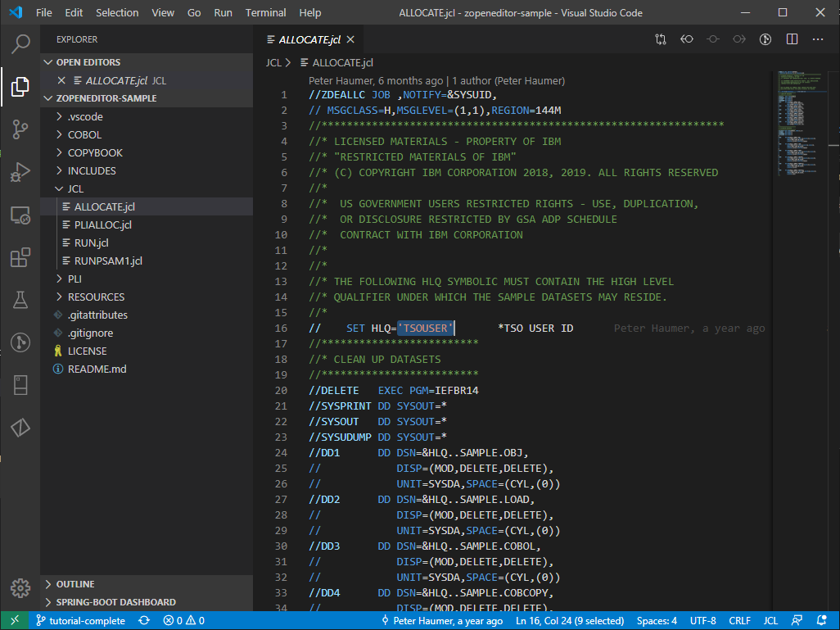Open the Search view in activity bar
This screenshot has width=840, height=630.
coord(20,44)
